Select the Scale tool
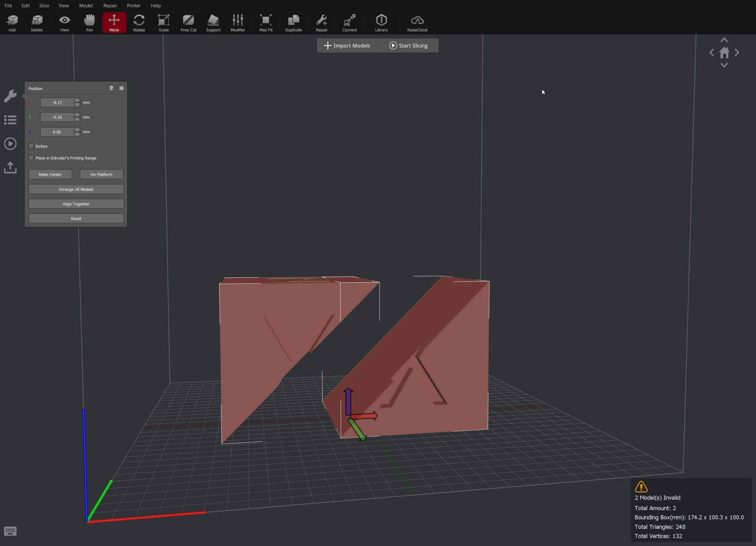This screenshot has height=546, width=756. 163,22
